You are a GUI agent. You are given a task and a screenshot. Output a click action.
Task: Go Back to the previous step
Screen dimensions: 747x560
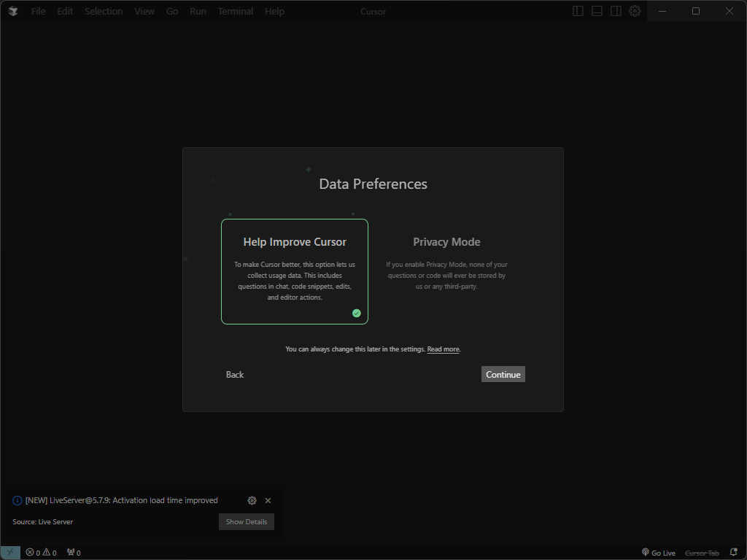(x=235, y=374)
